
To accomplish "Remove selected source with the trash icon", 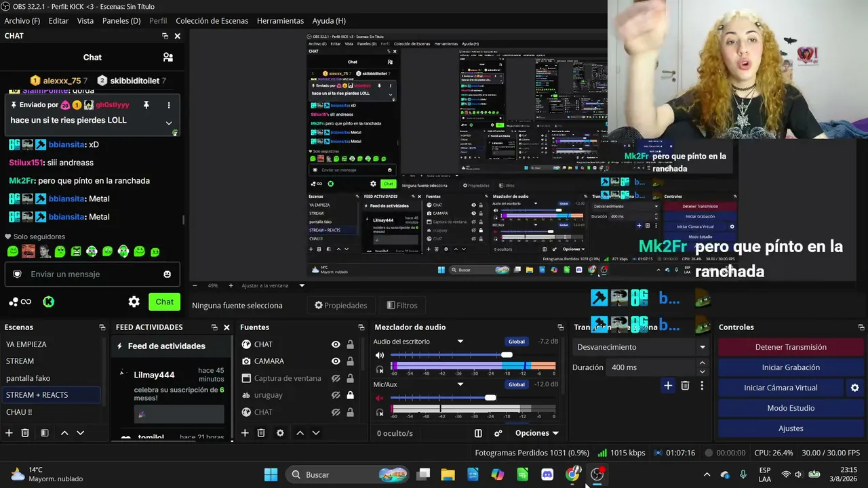I will point(261,433).
